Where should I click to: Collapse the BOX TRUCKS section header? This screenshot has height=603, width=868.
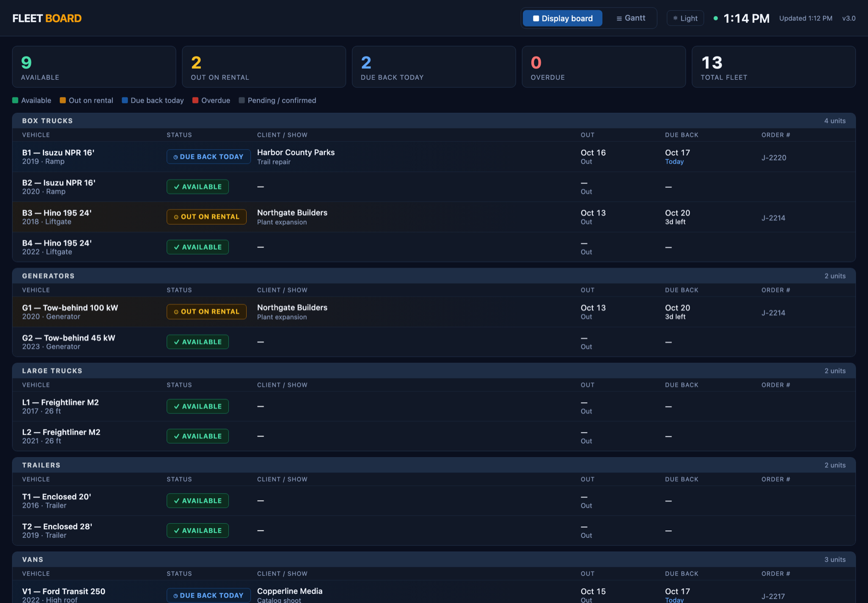click(433, 120)
